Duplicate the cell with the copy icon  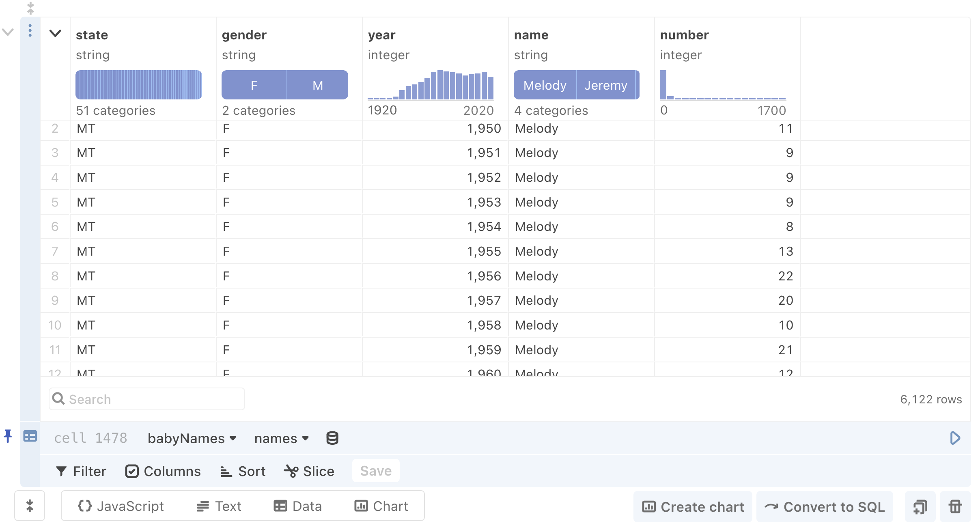coord(920,506)
